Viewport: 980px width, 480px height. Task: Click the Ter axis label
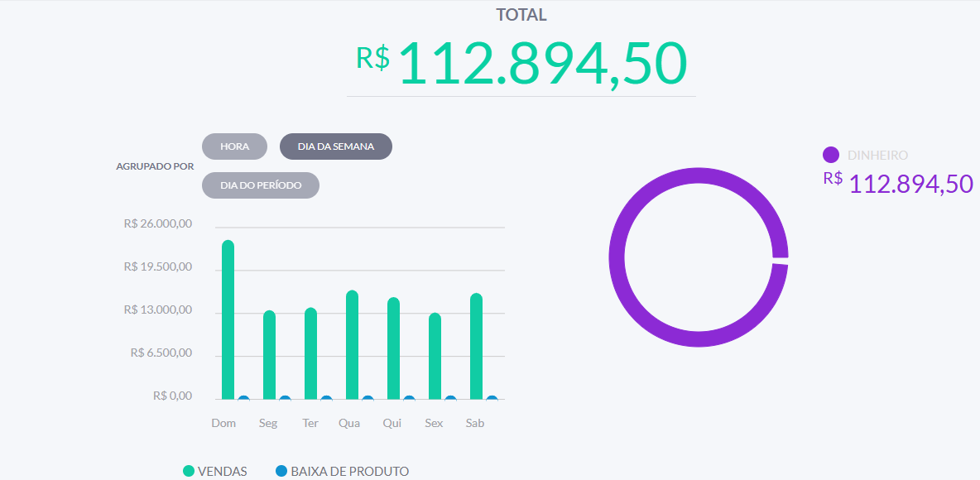click(x=310, y=423)
